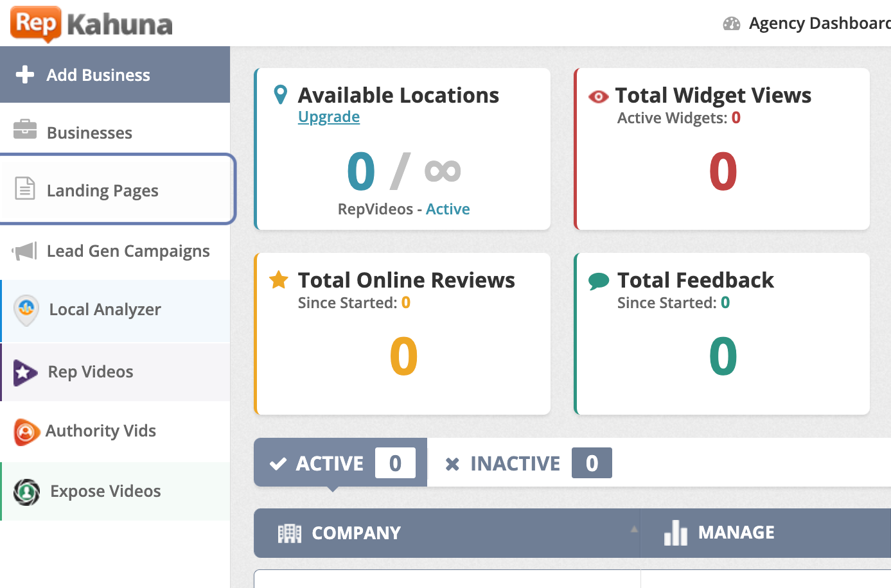The height and width of the screenshot is (588, 891).
Task: Click the Rep Kahuna logo
Action: coord(91,24)
